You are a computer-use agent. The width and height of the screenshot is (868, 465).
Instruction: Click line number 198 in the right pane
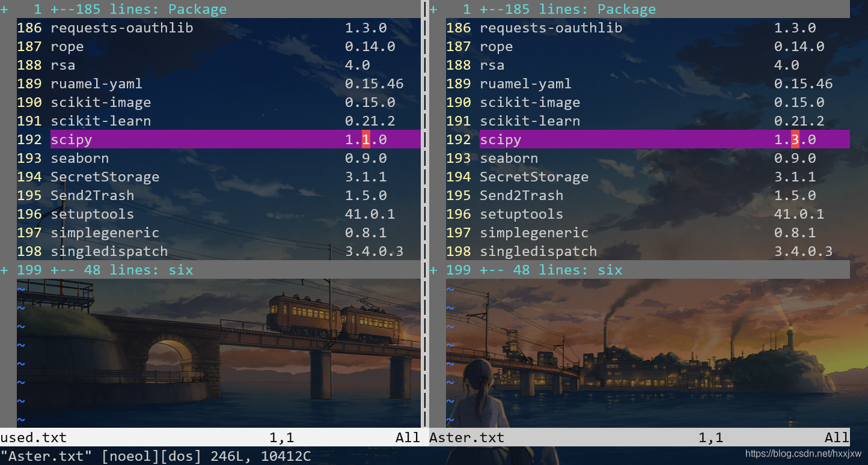pyautogui.click(x=459, y=251)
